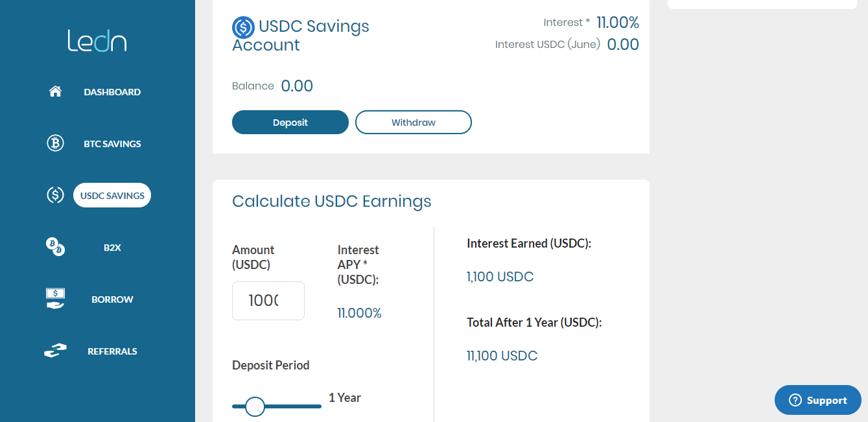Go to BTC Savings page
868x422 pixels.
tap(112, 144)
